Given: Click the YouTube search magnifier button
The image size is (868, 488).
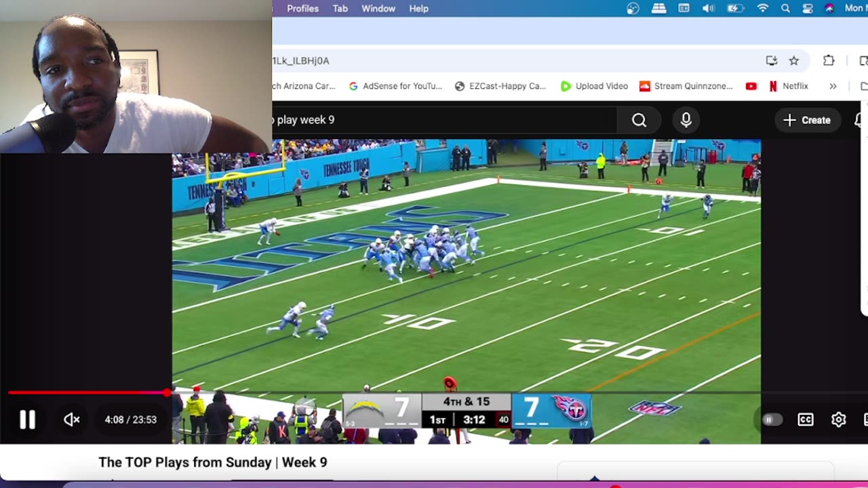Looking at the screenshot, I should tap(639, 120).
